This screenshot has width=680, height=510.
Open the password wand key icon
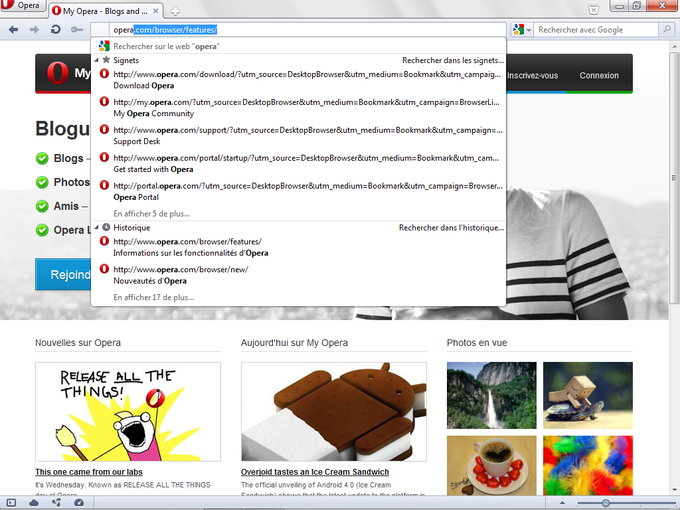pos(77,29)
